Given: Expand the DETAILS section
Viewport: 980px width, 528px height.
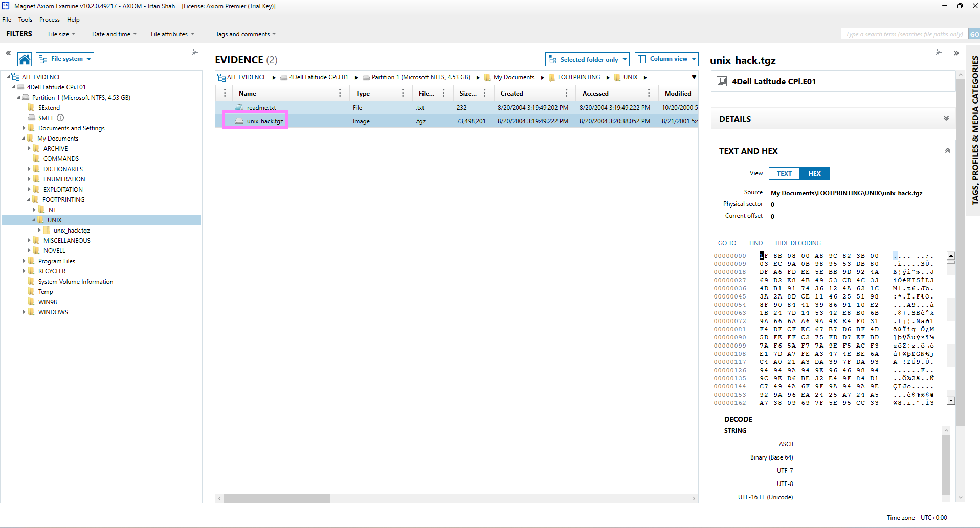Looking at the screenshot, I should [x=946, y=118].
